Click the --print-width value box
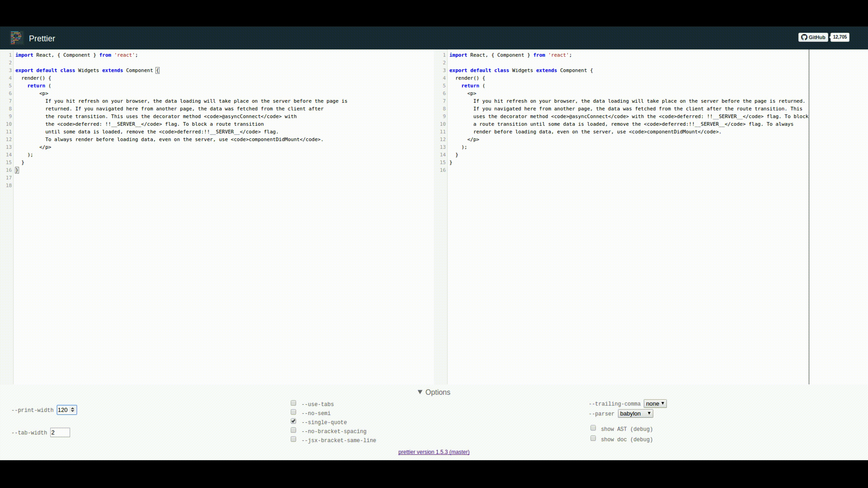868x488 pixels. click(x=63, y=410)
